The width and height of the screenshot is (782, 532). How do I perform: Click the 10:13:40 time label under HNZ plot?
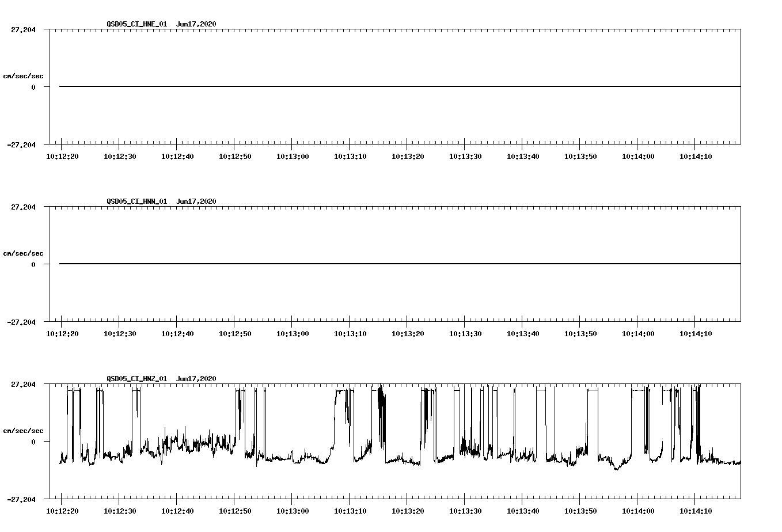click(523, 511)
